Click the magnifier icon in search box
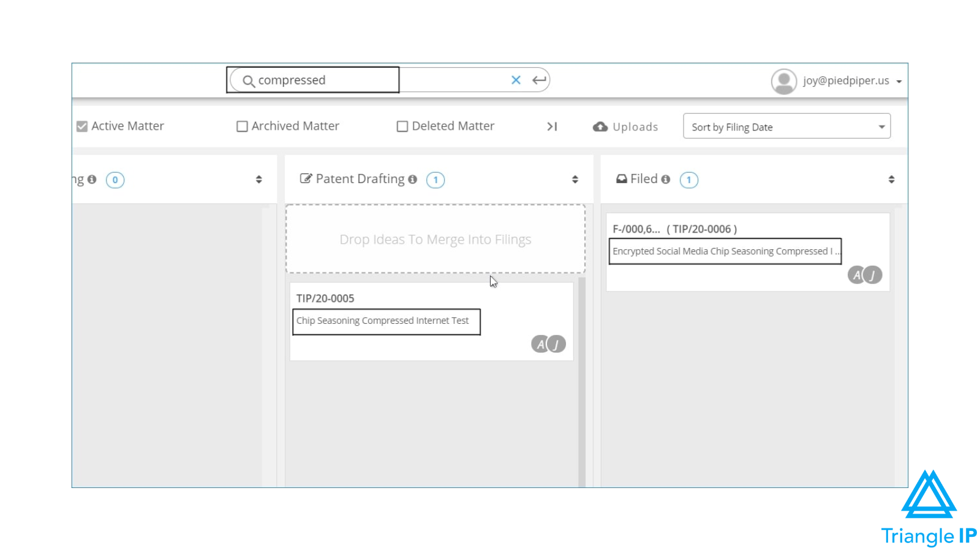 point(248,81)
